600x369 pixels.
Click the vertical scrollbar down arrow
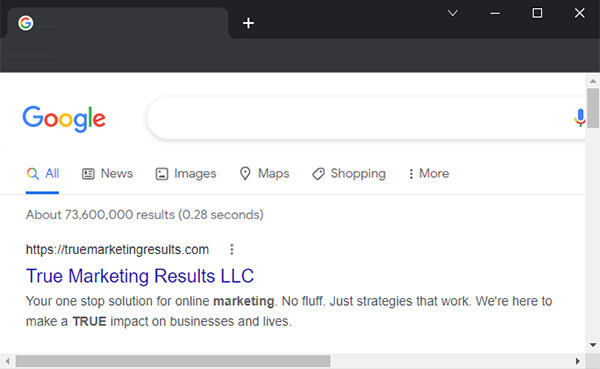tap(593, 345)
